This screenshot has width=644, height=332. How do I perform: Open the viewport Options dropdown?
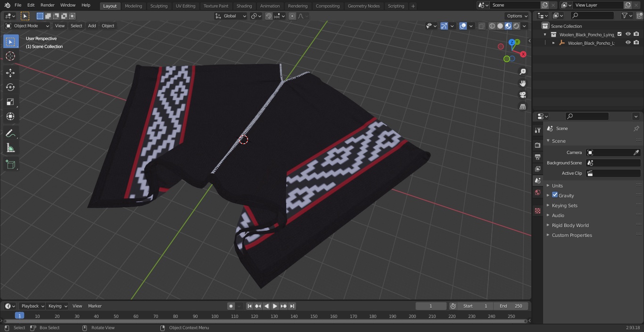coord(517,16)
